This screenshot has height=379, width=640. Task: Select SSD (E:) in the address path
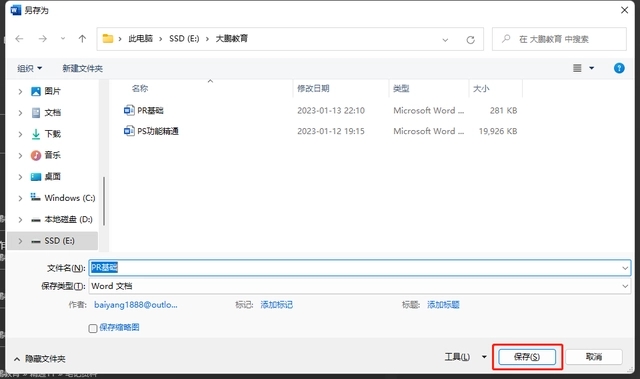[x=184, y=38]
